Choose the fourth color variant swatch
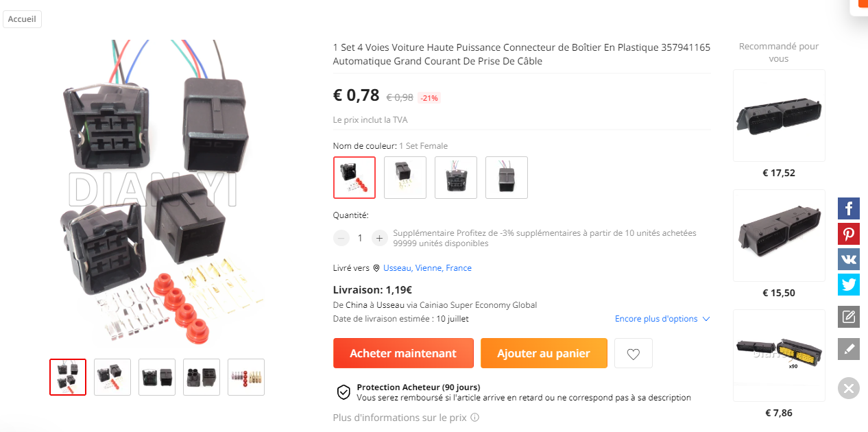Image resolution: width=868 pixels, height=432 pixels. pyautogui.click(x=507, y=178)
